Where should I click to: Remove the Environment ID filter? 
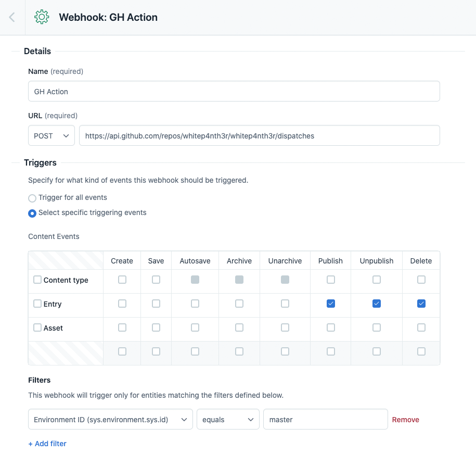tap(405, 419)
